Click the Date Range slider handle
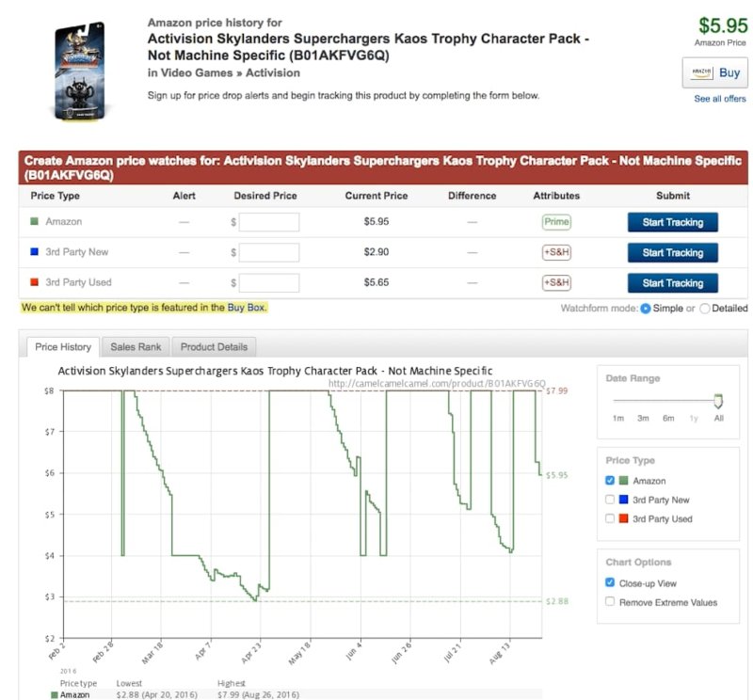 click(718, 401)
